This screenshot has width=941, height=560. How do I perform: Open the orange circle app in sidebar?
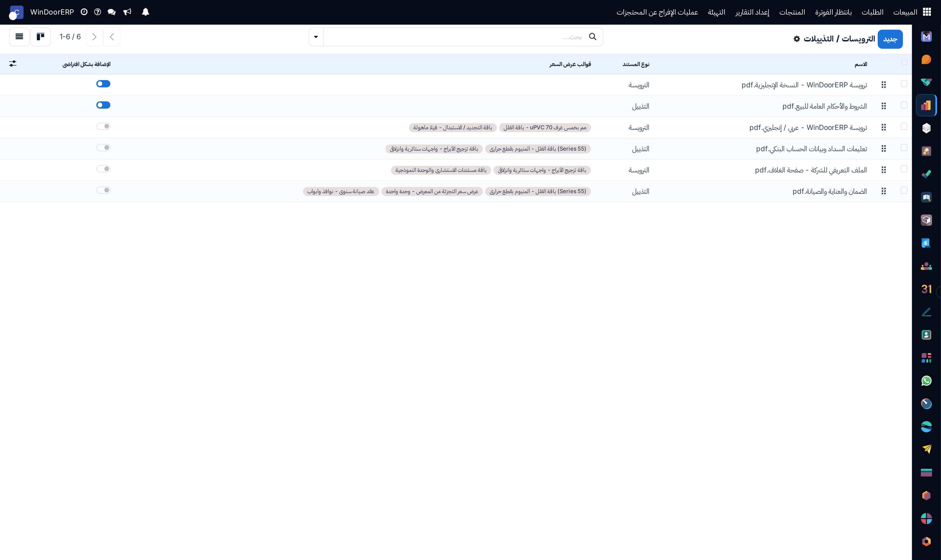(926, 60)
